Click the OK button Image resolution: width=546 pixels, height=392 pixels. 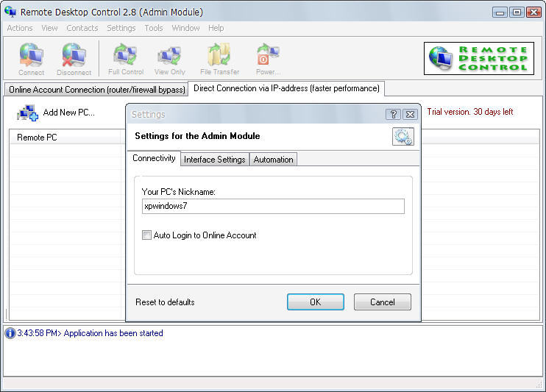316,302
